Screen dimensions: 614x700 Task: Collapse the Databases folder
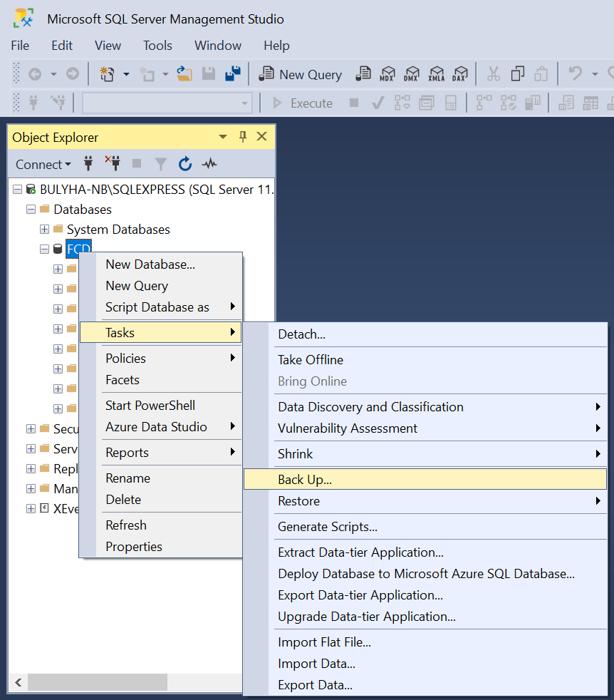coord(31,210)
